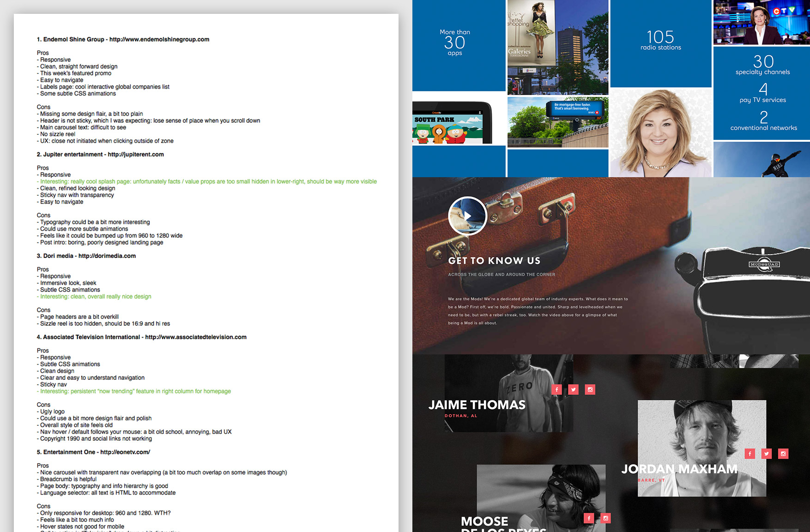This screenshot has height=532, width=810.
Task: Open Jaime Thomas's Instagram icon
Action: click(590, 389)
